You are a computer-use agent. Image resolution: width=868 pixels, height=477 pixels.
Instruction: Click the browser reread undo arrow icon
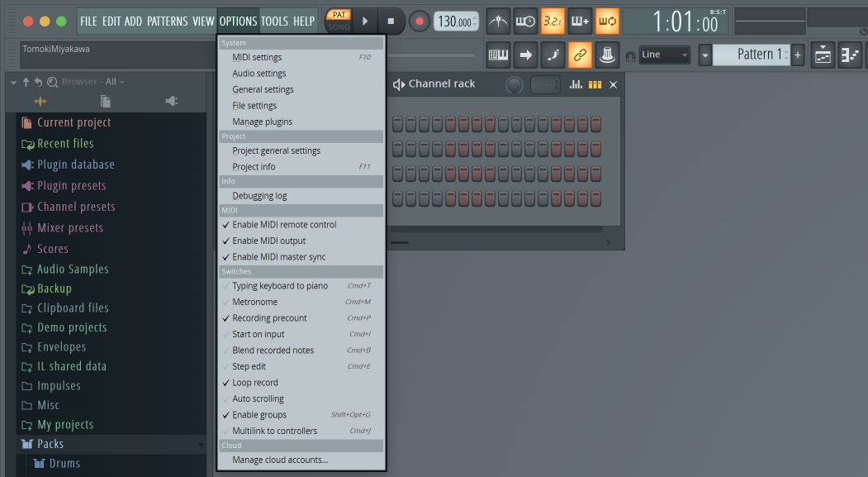(x=38, y=82)
